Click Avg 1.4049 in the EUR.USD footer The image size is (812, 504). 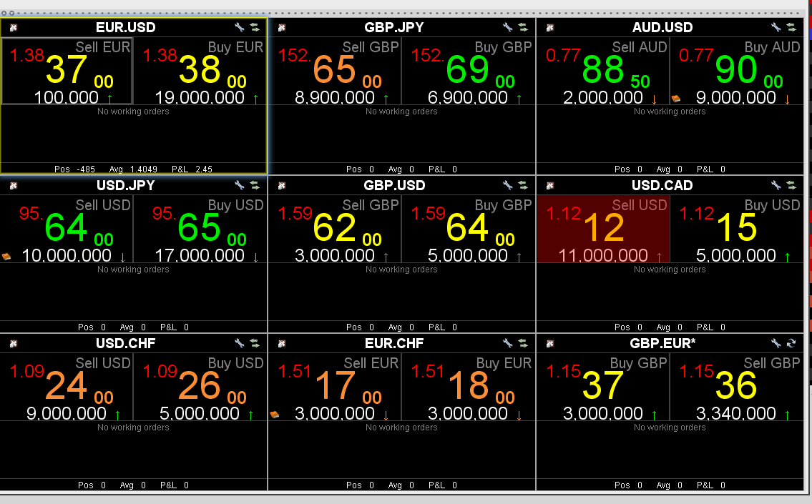(133, 169)
